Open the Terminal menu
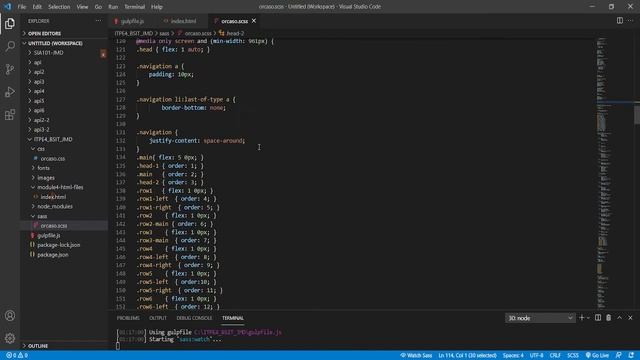 [135, 7]
